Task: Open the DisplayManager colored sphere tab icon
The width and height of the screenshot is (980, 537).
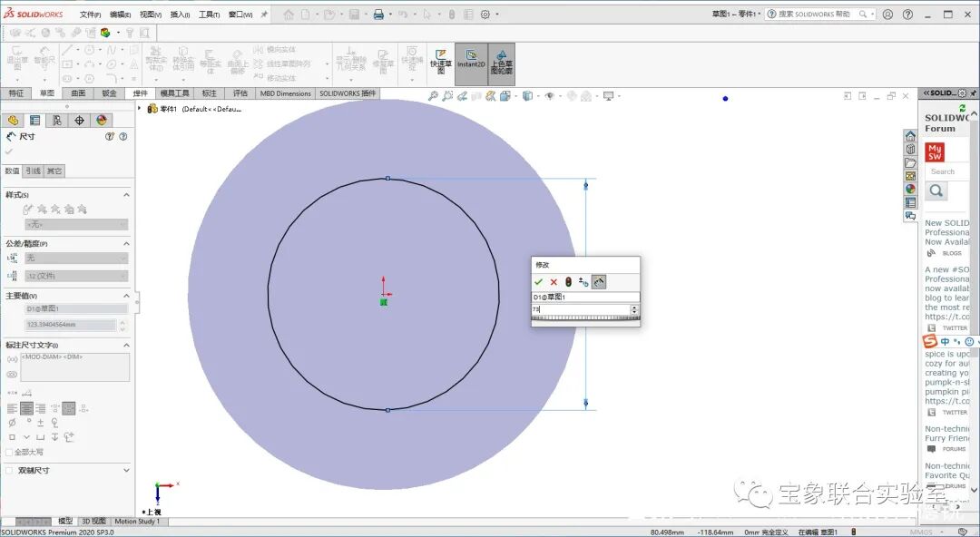Action: click(x=102, y=121)
